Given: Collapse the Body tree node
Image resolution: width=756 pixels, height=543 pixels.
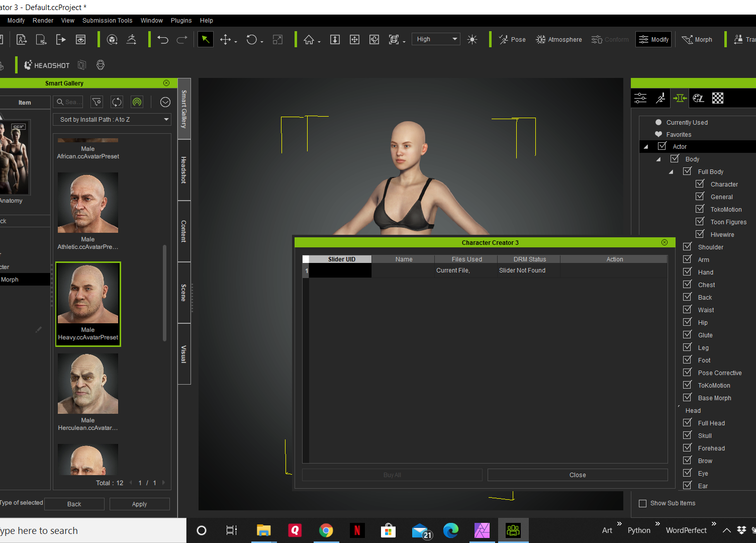Looking at the screenshot, I should pos(658,159).
